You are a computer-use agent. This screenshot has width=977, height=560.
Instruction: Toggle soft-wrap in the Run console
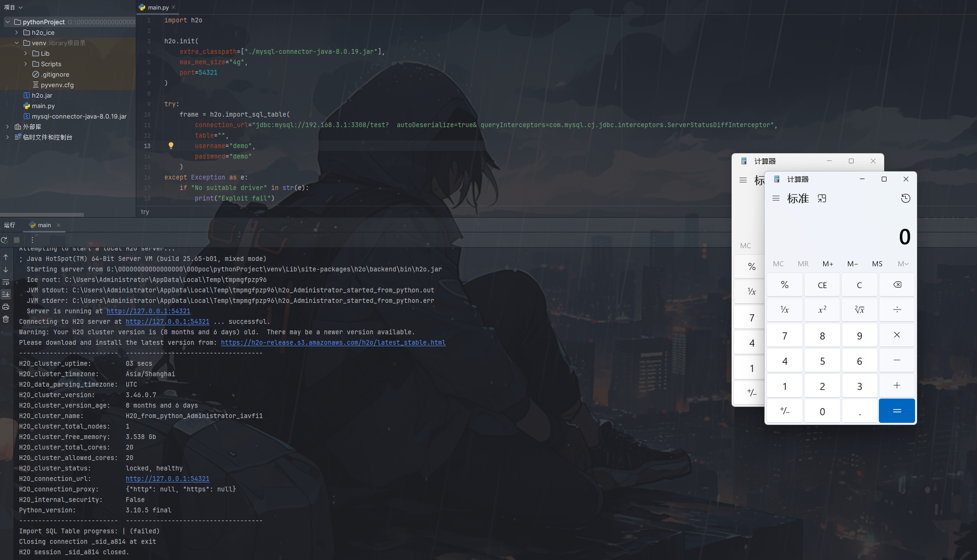(x=6, y=282)
